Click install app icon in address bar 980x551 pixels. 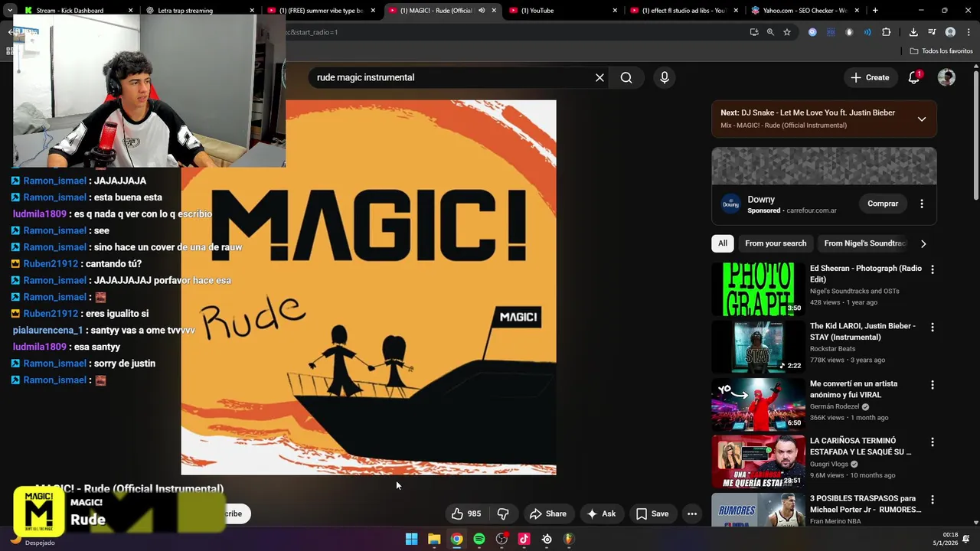coord(754,32)
